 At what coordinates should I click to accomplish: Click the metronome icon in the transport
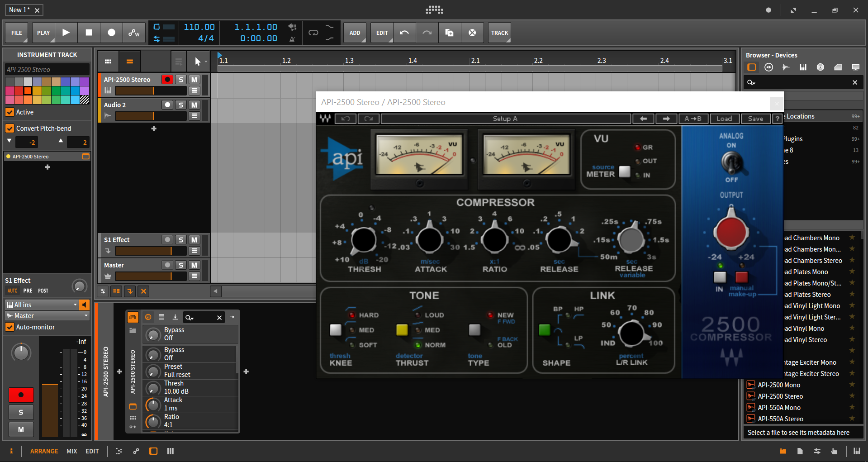point(292,39)
